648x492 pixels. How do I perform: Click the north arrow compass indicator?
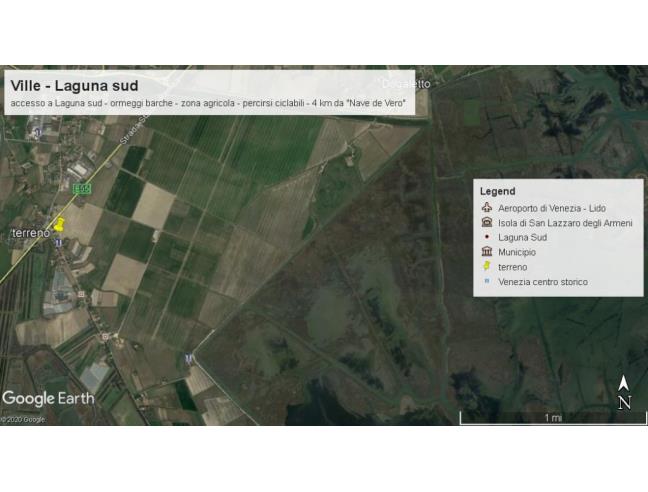click(624, 393)
